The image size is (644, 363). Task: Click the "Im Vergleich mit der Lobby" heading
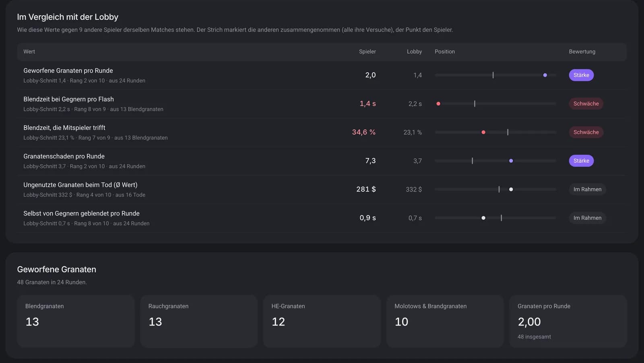click(68, 17)
